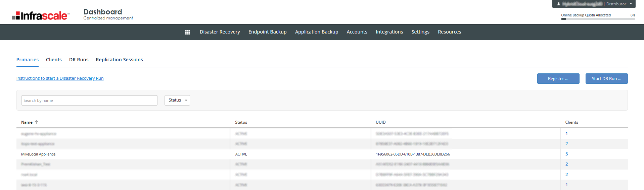The height and width of the screenshot is (190, 644).
Task: Open Settings menu
Action: click(x=420, y=32)
